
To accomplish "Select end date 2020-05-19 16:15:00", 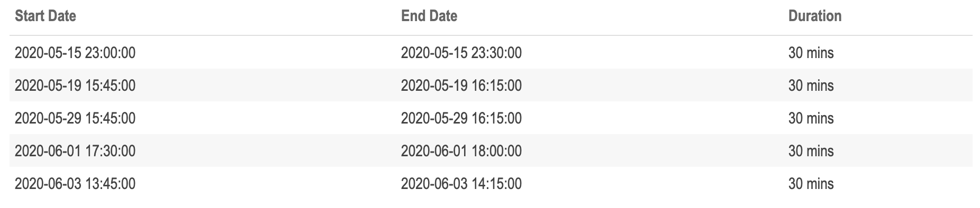I will coord(461,86).
